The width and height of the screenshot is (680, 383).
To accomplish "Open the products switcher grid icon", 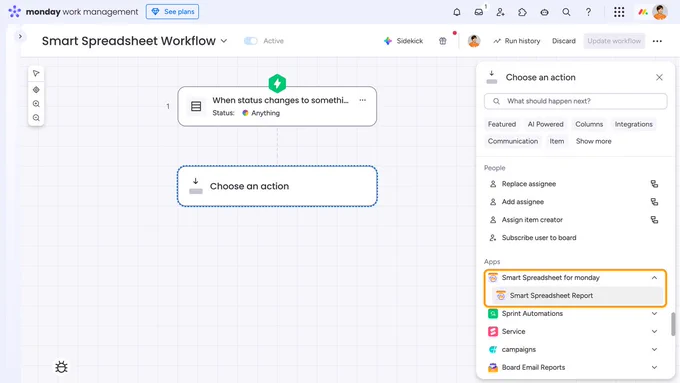I will 619,12.
